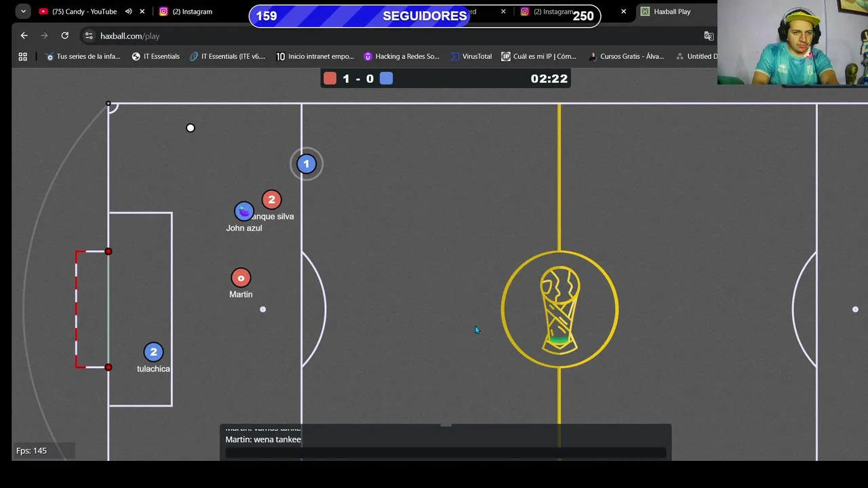Open the Tus series de la infa... bookmark

[83, 56]
